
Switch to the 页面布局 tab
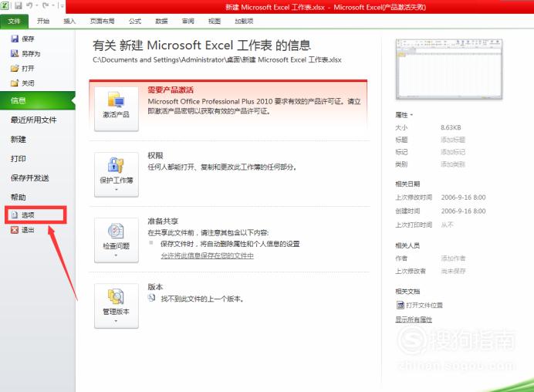(x=102, y=21)
